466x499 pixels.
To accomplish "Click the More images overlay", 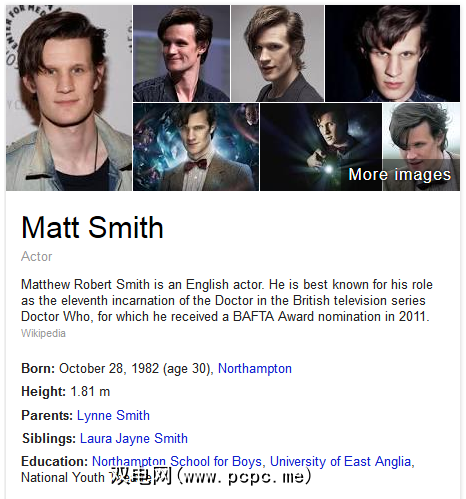I will point(399,174).
